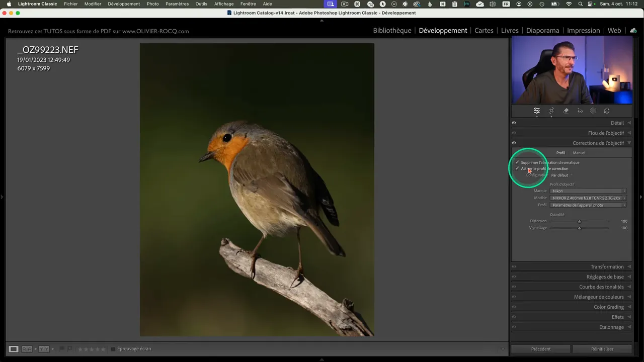Open the Bibliothèque module
The image size is (644, 362).
click(392, 31)
